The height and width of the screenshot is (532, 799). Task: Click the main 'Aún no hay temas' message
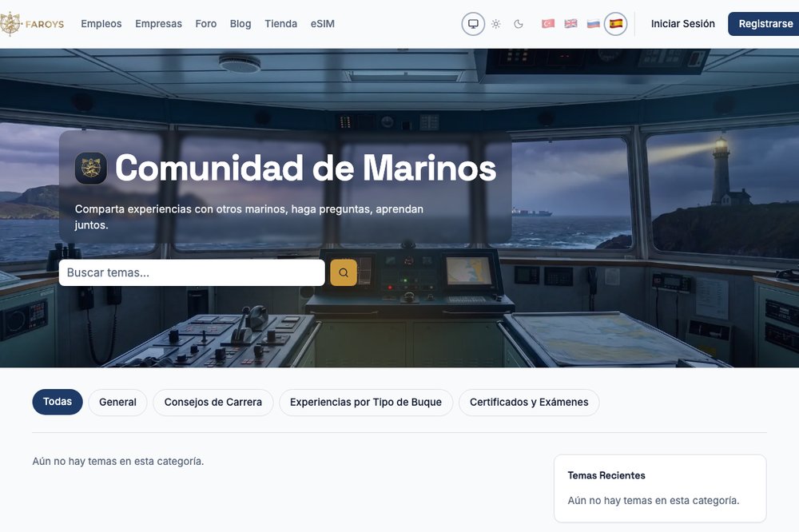[118, 461]
